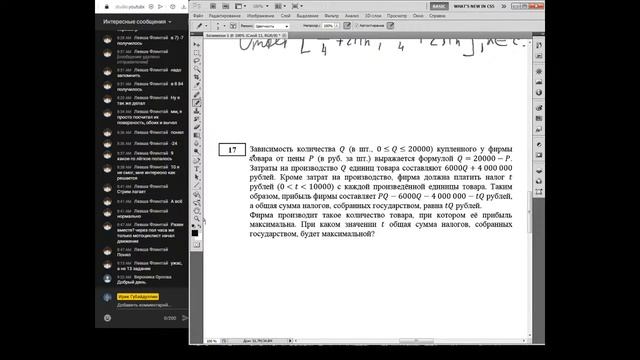640x360 pixels.
Task: Select the Crop tool
Action: (197, 77)
